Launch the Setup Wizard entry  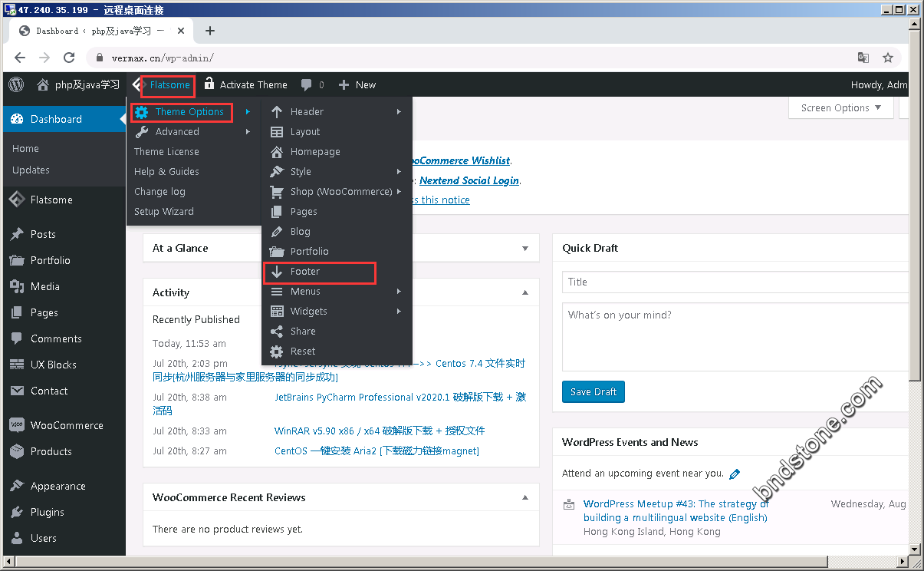tap(164, 212)
